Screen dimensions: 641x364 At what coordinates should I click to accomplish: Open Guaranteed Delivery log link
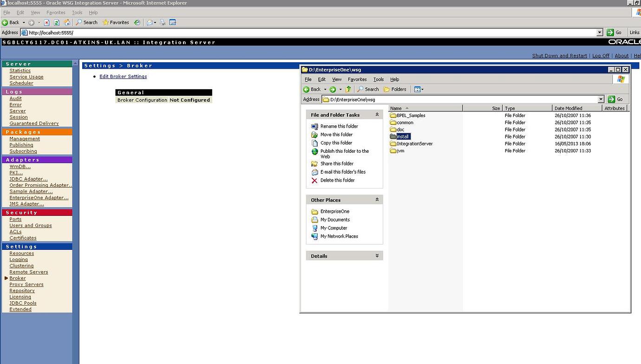34,123
